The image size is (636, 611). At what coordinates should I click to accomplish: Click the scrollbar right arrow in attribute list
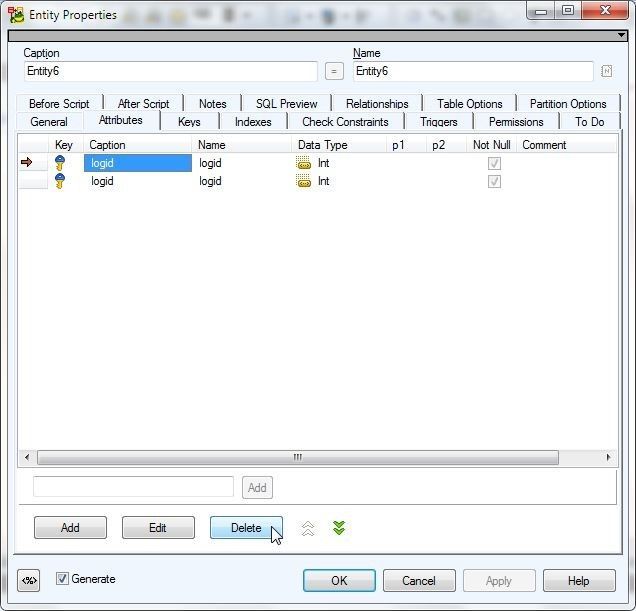608,457
